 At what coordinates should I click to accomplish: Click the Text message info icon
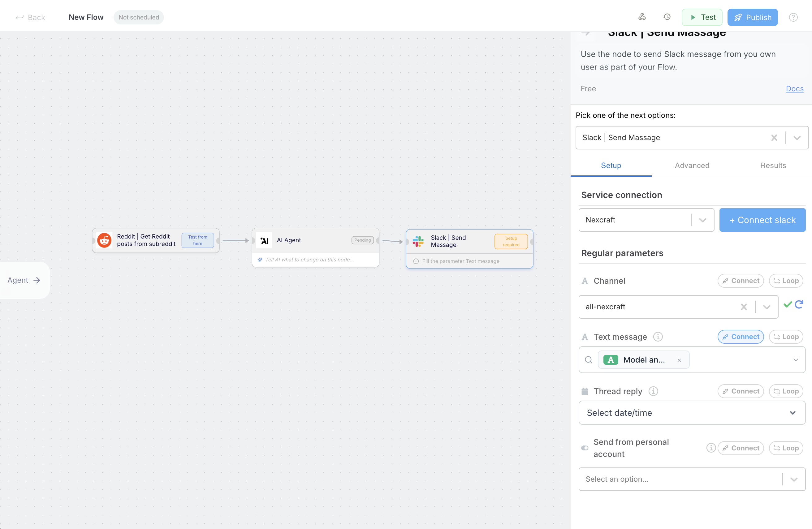click(x=658, y=337)
